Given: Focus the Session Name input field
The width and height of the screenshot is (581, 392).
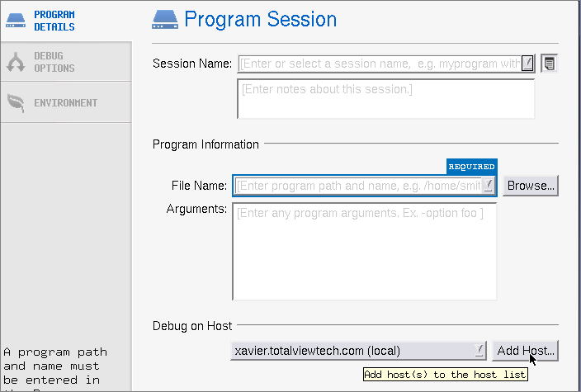Looking at the screenshot, I should coord(380,64).
